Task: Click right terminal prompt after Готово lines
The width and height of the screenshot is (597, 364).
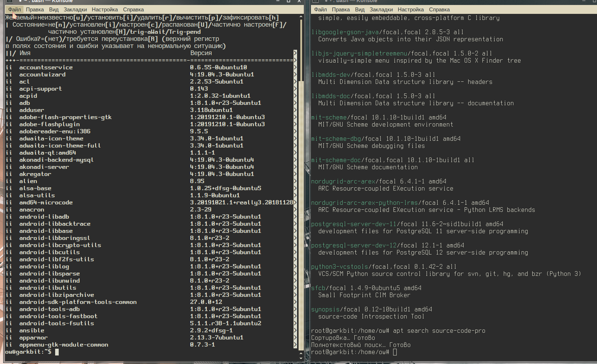Action: [x=350, y=352]
